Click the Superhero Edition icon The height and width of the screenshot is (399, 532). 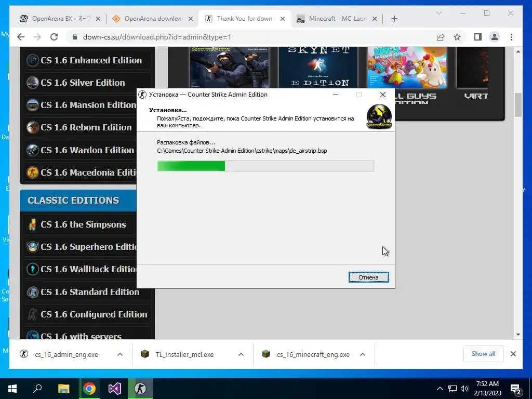(33, 247)
